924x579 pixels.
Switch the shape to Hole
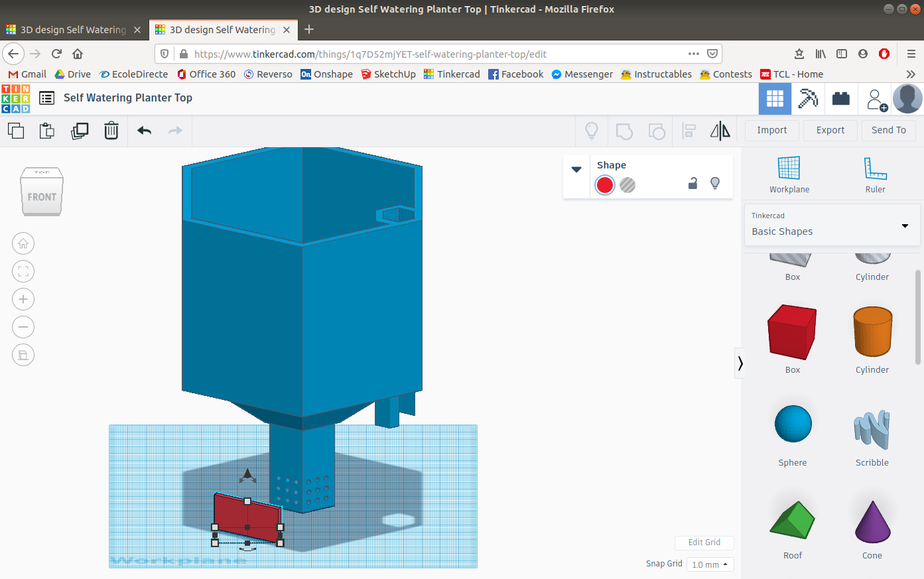point(627,185)
